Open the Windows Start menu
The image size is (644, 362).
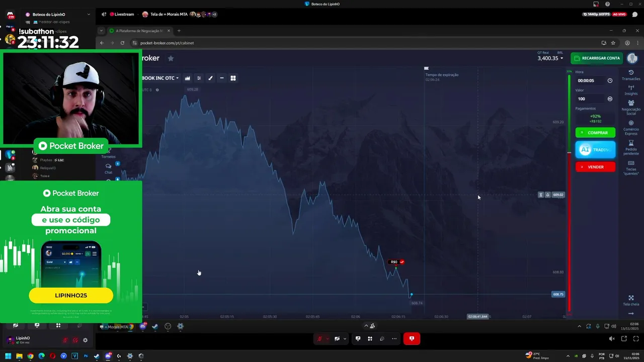point(8,356)
